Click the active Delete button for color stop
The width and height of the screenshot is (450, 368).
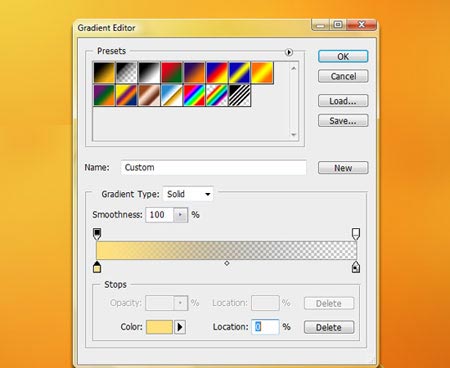point(329,327)
